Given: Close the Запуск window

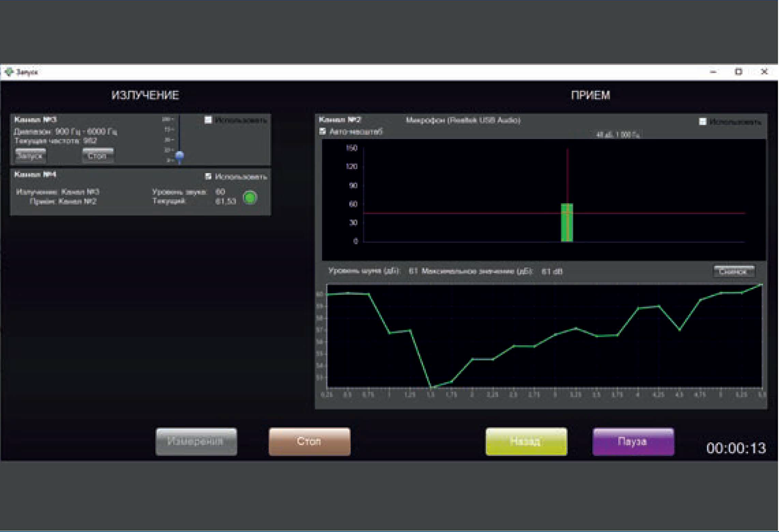Looking at the screenshot, I should [764, 72].
